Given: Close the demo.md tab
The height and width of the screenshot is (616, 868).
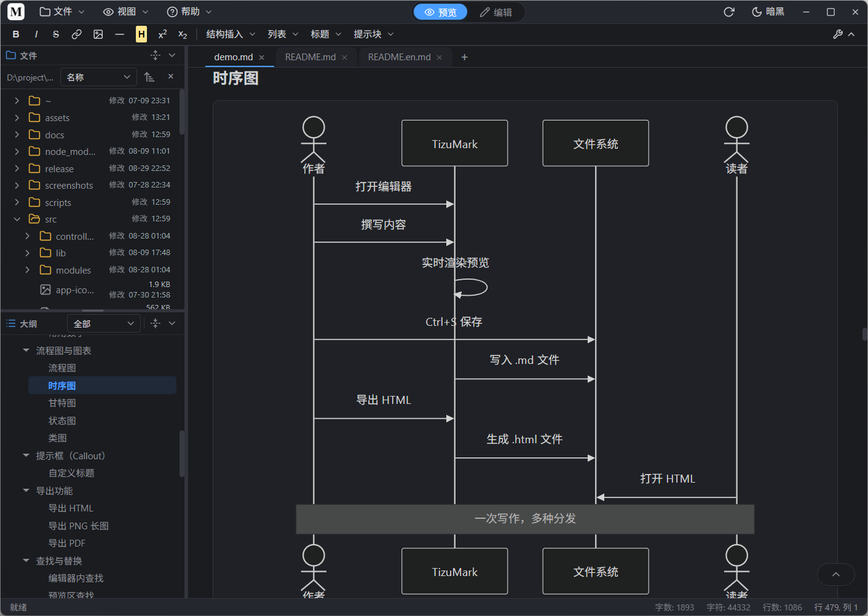Looking at the screenshot, I should click(262, 57).
